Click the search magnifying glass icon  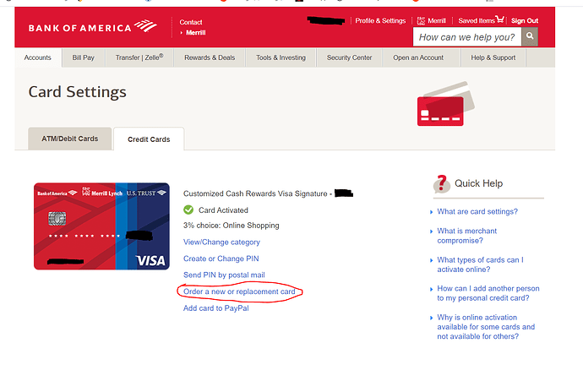point(529,37)
